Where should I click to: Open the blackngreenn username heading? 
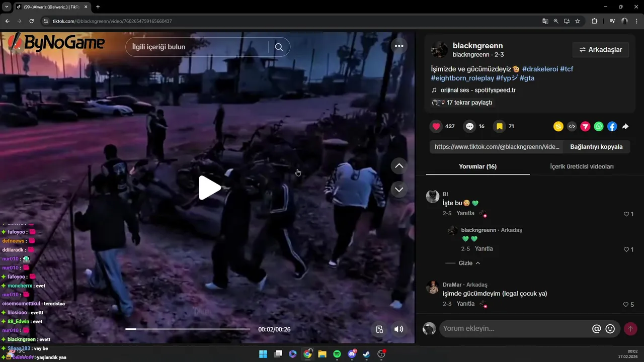pyautogui.click(x=477, y=46)
